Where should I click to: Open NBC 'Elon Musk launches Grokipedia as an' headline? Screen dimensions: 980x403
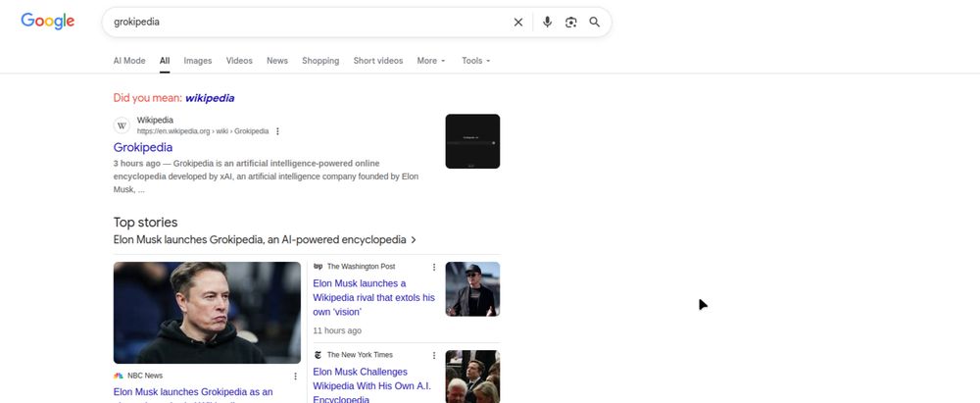tap(193, 392)
